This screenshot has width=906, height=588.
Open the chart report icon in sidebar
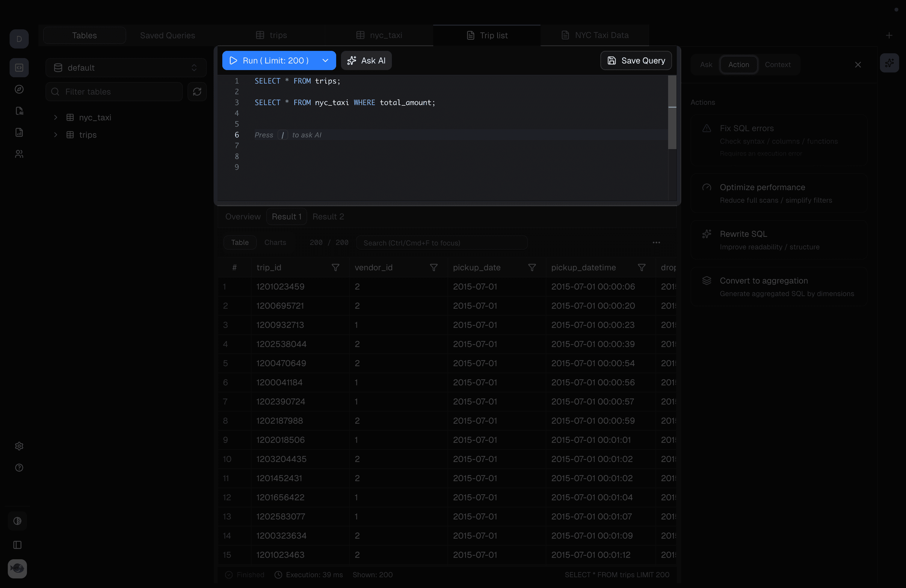pyautogui.click(x=19, y=132)
